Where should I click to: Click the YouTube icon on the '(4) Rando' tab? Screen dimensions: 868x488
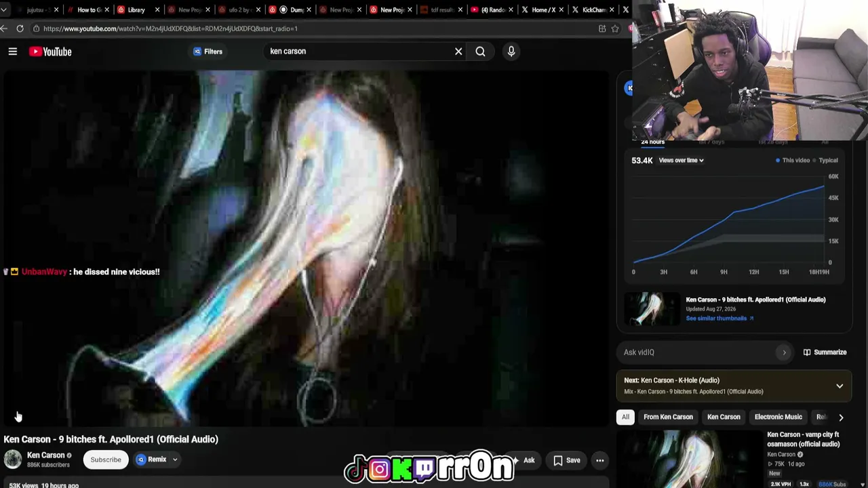475,9
